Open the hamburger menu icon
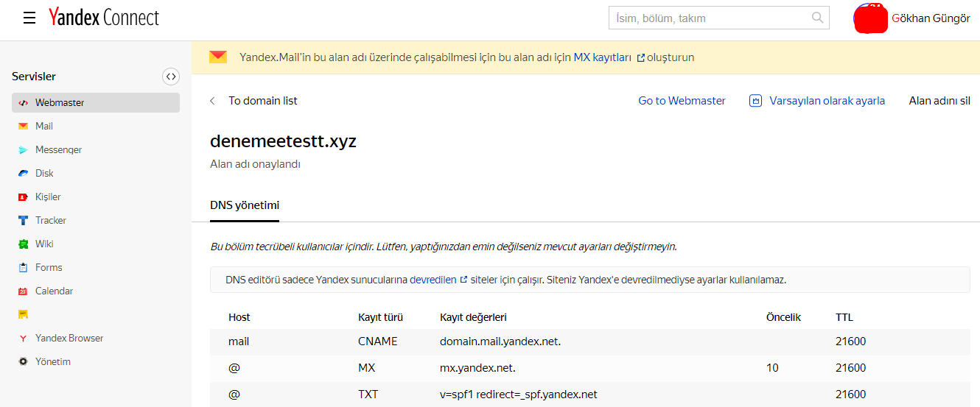Viewport: 980px width, 407px height. 29,18
